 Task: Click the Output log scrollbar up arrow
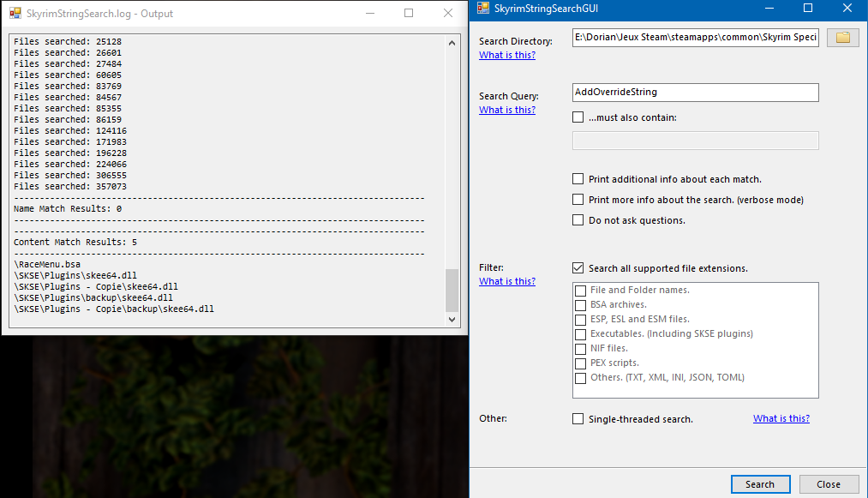pos(452,43)
